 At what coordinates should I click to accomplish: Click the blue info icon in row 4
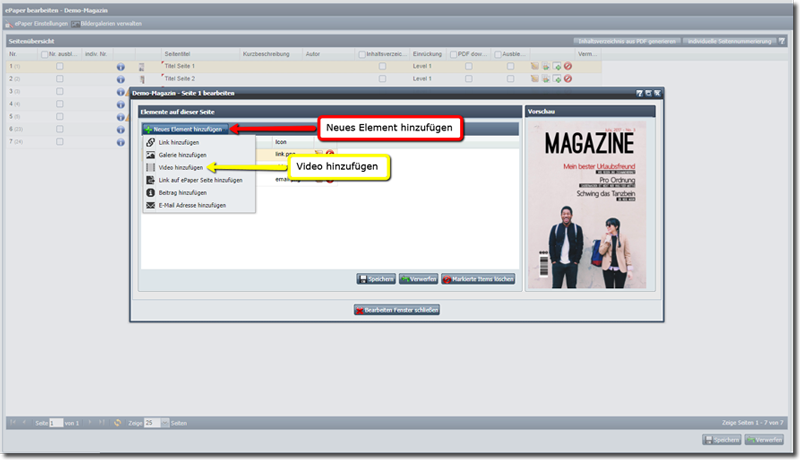[x=120, y=105]
